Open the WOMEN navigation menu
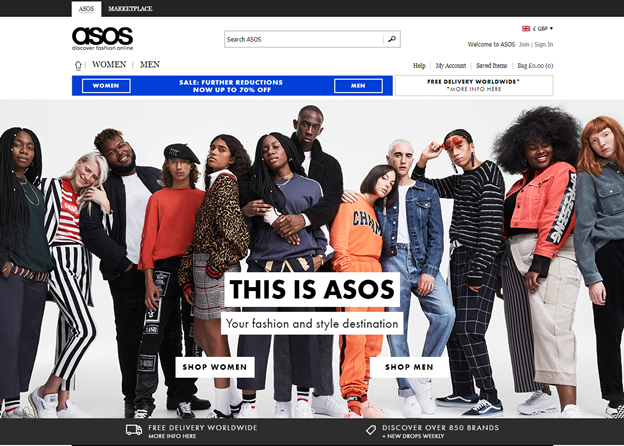The image size is (624, 446). click(x=109, y=64)
